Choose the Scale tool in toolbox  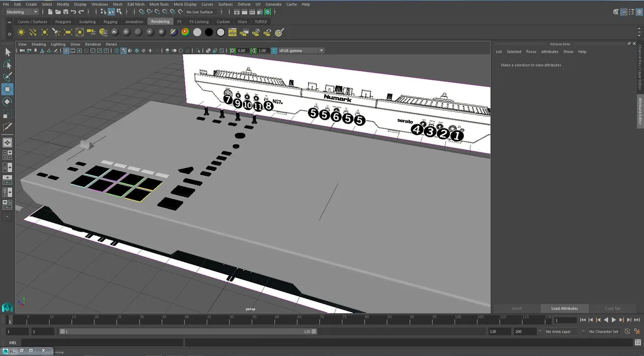tap(8, 114)
